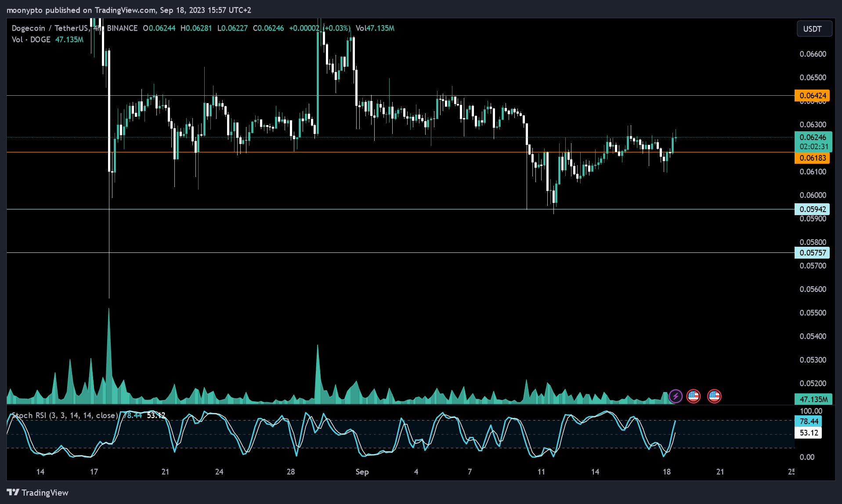
Task: Click the volume label 47.135M on price axis
Action: [813, 400]
